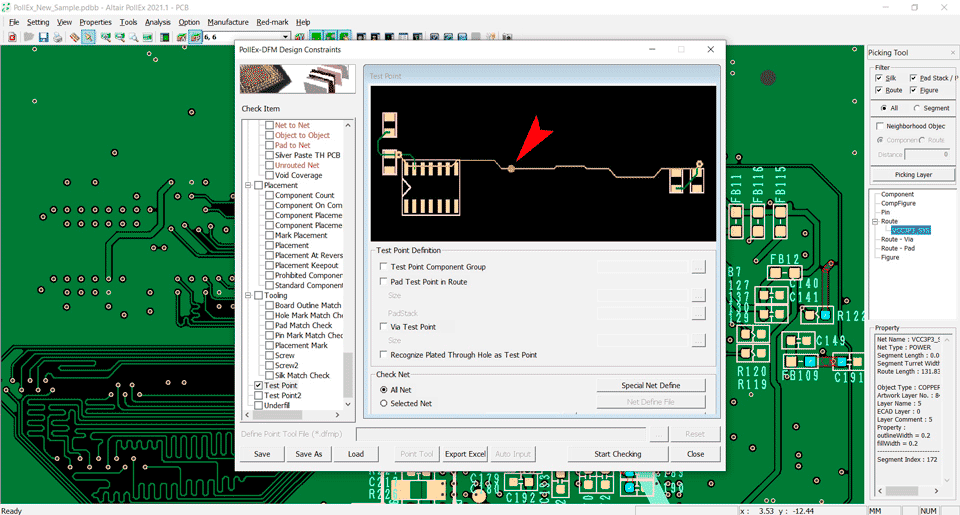This screenshot has height=515, width=960.
Task: Collapse the Route node in Picking Tool tree
Action: 875,221
